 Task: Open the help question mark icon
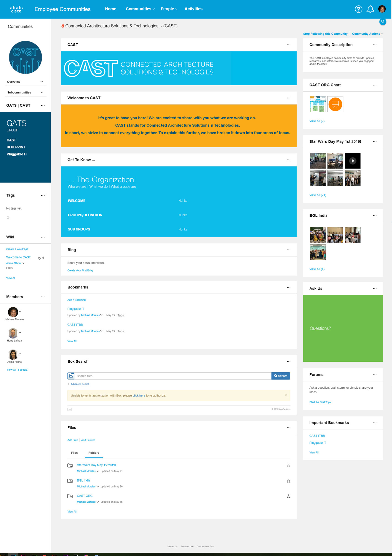(x=358, y=9)
